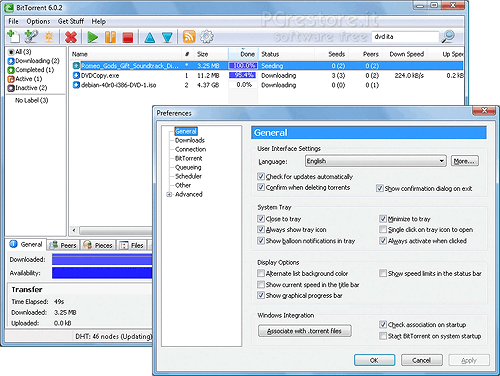Screen dimensions: 500x376
Task: Toggle the Minimize to tray checkbox
Action: [383, 219]
